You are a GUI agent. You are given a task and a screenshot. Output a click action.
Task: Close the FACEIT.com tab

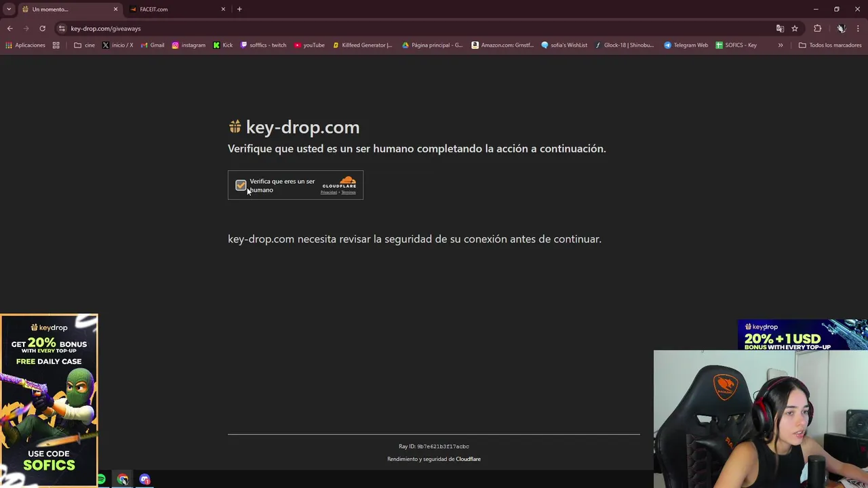pos(223,9)
